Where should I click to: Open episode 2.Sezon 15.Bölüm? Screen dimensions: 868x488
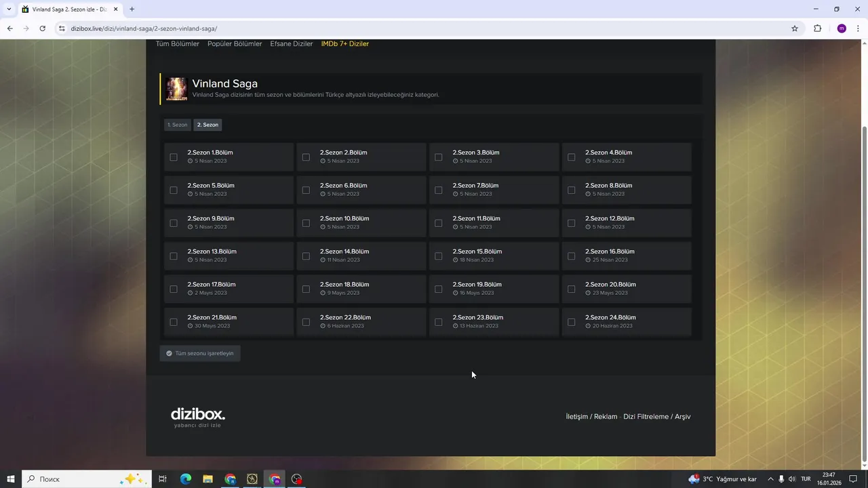click(x=477, y=251)
